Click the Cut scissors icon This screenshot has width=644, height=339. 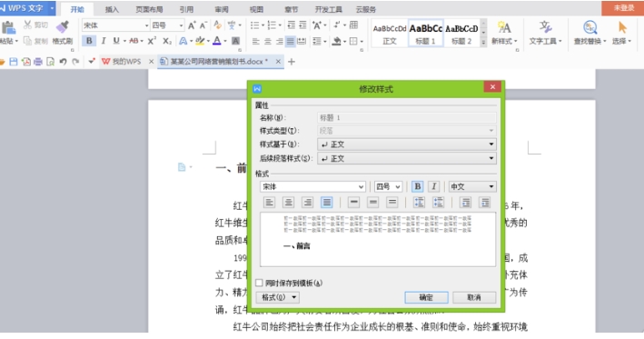click(x=27, y=25)
